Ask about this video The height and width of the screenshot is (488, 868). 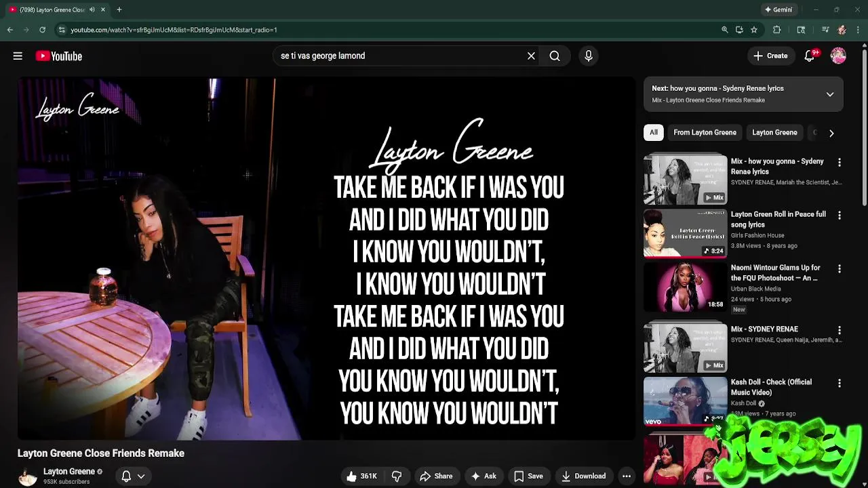point(484,476)
